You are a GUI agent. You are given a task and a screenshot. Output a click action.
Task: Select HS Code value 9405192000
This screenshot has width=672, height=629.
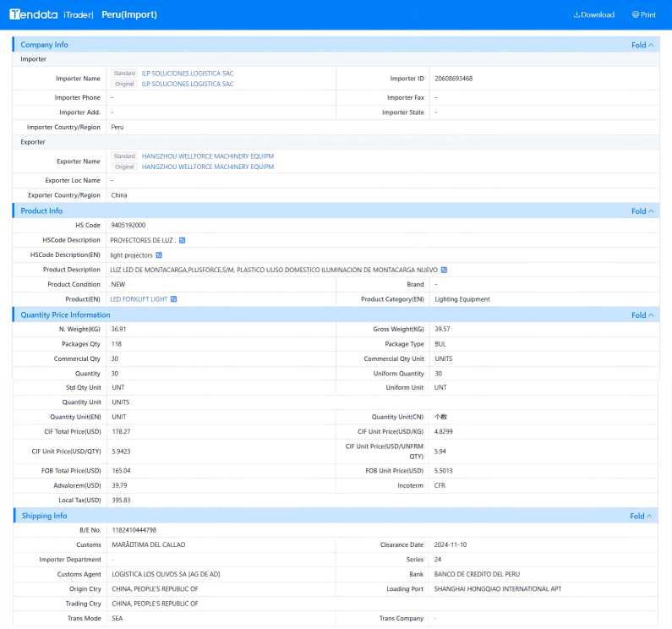[x=128, y=225]
